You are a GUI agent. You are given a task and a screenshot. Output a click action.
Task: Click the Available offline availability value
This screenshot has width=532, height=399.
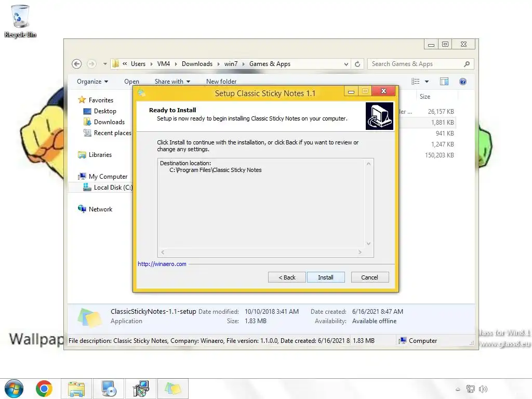[x=374, y=321]
